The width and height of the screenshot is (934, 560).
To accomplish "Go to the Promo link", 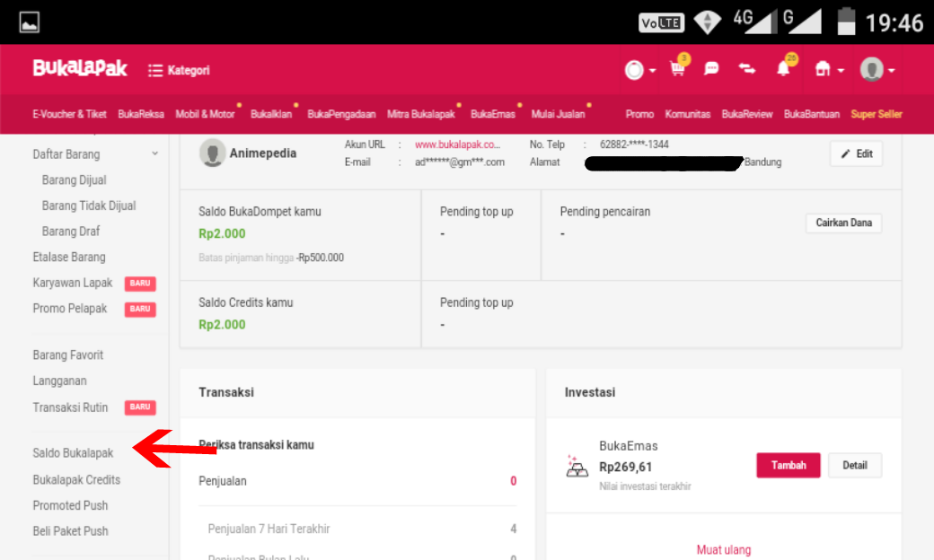I will [x=639, y=114].
